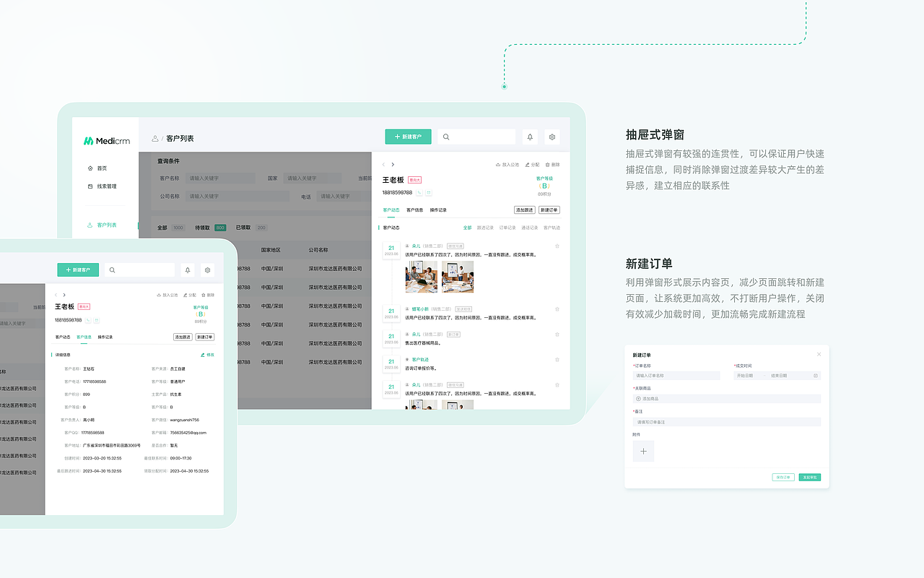The width and height of the screenshot is (924, 578).
Task: Open first meeting photo in top 朵儿 entry
Action: point(422,277)
